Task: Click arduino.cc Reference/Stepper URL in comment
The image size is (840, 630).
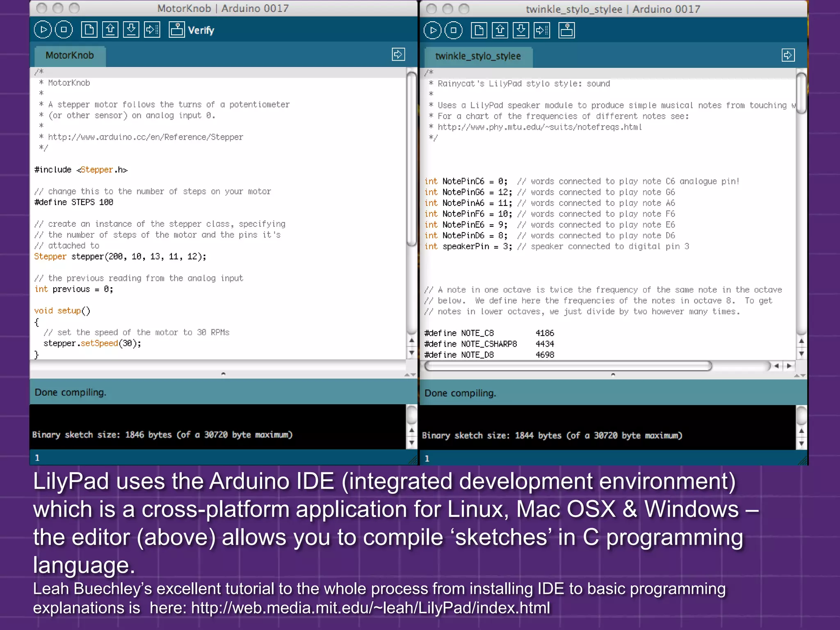Action: (x=146, y=137)
